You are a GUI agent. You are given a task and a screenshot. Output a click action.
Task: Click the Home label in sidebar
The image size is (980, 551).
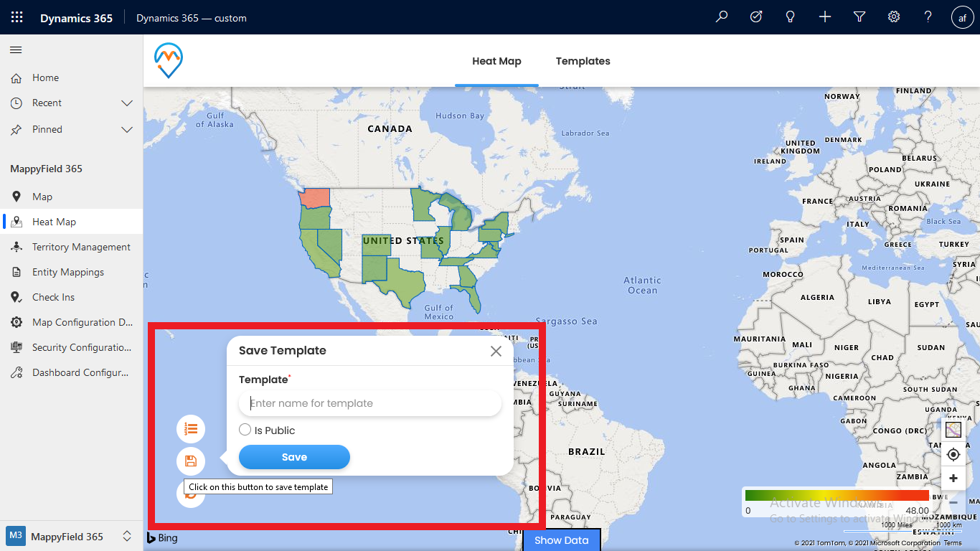(46, 77)
